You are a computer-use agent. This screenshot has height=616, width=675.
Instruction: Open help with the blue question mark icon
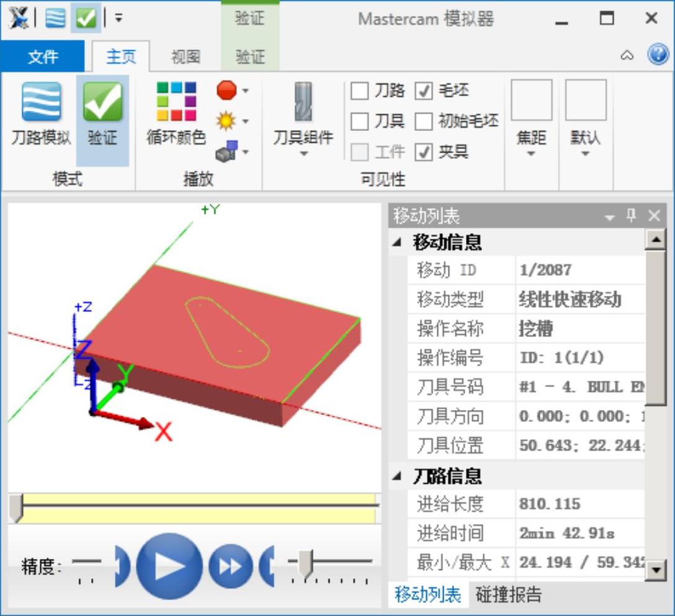(x=658, y=55)
